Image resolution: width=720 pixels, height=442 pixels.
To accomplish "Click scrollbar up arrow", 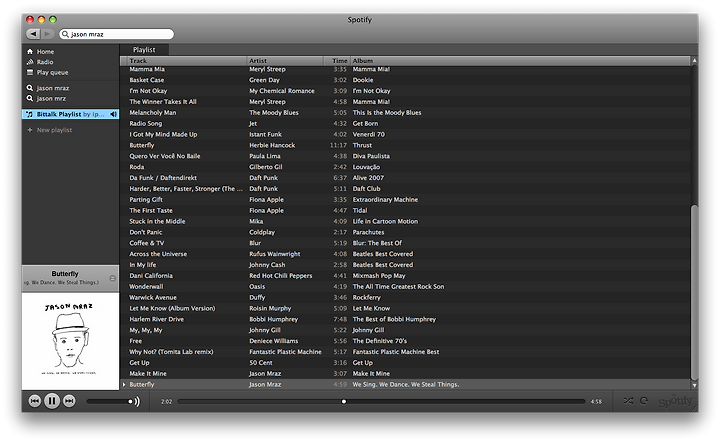I will [694, 61].
